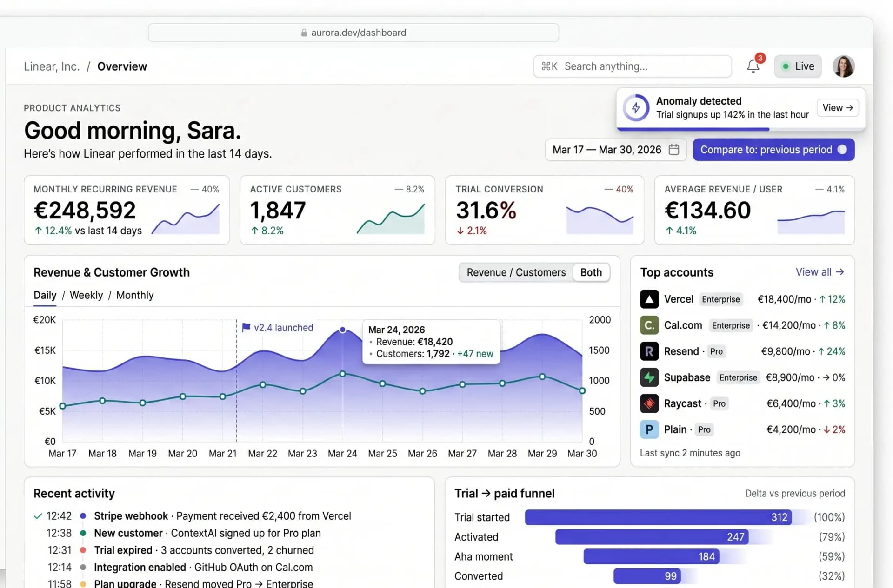The image size is (893, 588).
Task: Click the Search anything field
Action: coord(633,66)
